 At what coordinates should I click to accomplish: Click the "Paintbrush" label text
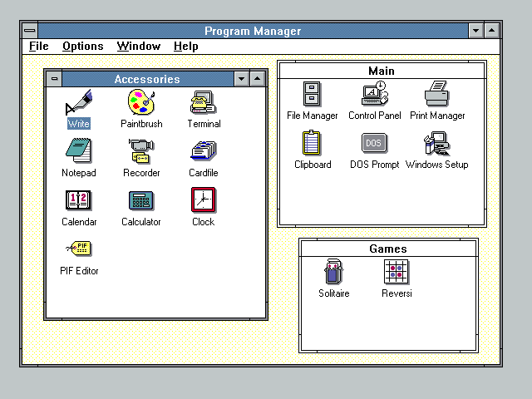tap(141, 124)
